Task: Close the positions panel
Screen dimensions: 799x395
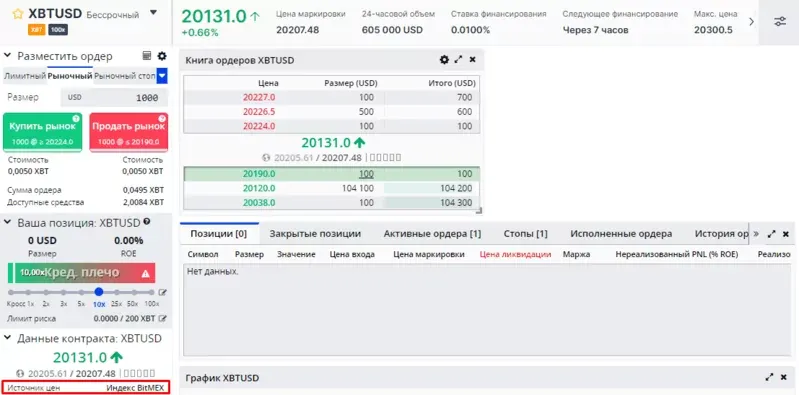Action: (x=785, y=233)
